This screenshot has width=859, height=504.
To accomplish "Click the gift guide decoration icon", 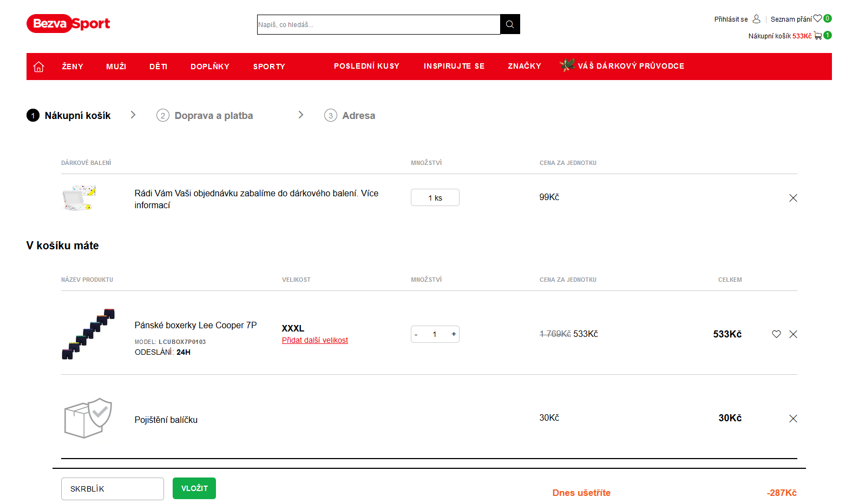I will [567, 65].
